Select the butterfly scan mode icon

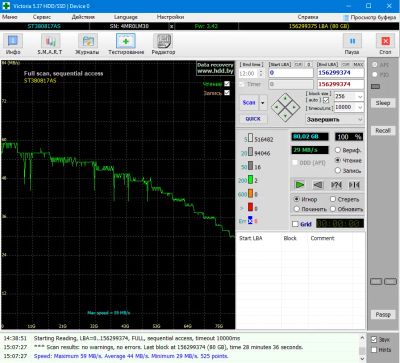click(x=354, y=185)
